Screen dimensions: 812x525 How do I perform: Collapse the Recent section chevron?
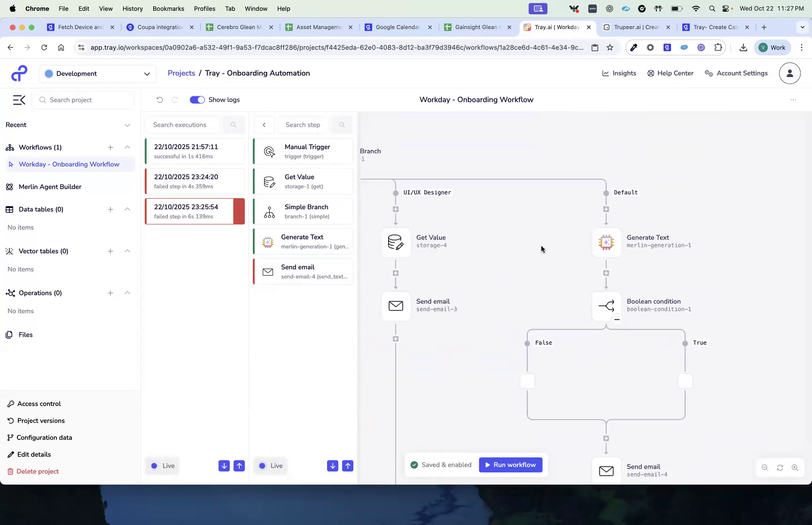[x=127, y=125]
